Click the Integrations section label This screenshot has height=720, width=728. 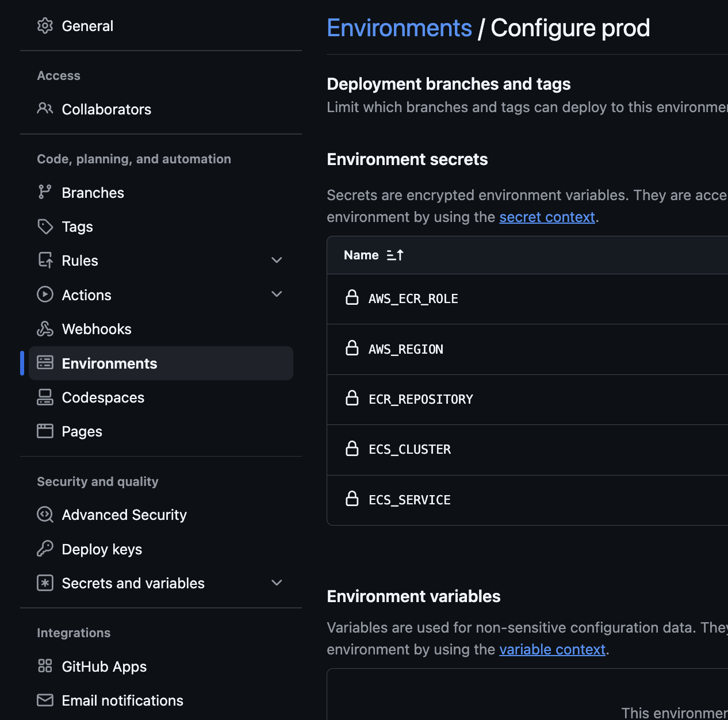point(74,633)
